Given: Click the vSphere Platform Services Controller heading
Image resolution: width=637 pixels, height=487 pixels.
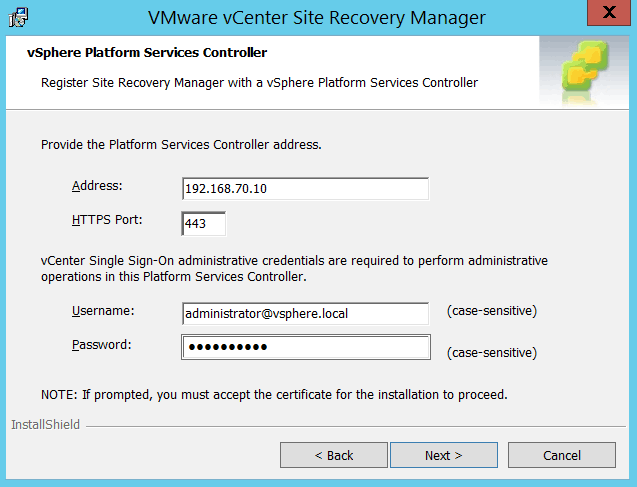Looking at the screenshot, I should [x=147, y=52].
